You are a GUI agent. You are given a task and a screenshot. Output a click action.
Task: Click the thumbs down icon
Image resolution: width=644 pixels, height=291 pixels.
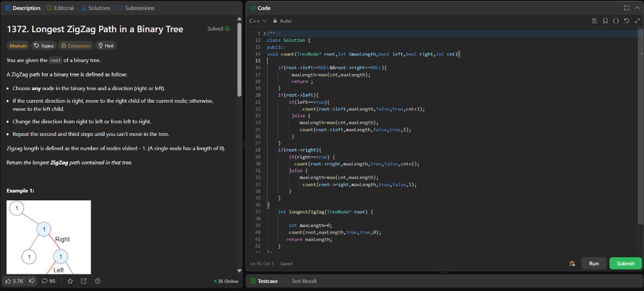coord(32,281)
